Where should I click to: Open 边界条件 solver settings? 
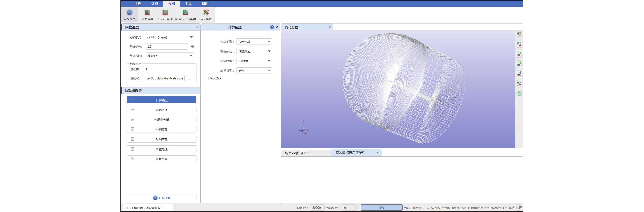pos(162,110)
